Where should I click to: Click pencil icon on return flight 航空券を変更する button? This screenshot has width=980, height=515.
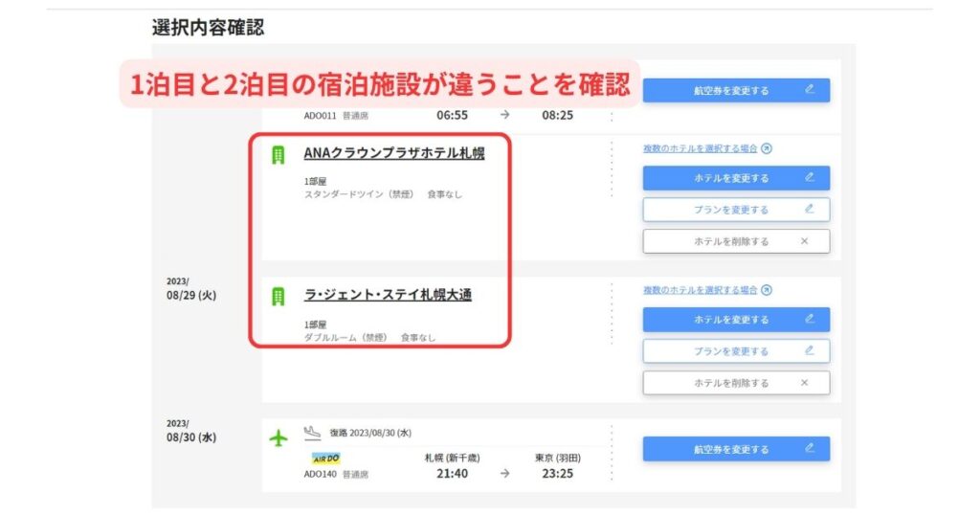click(x=810, y=447)
